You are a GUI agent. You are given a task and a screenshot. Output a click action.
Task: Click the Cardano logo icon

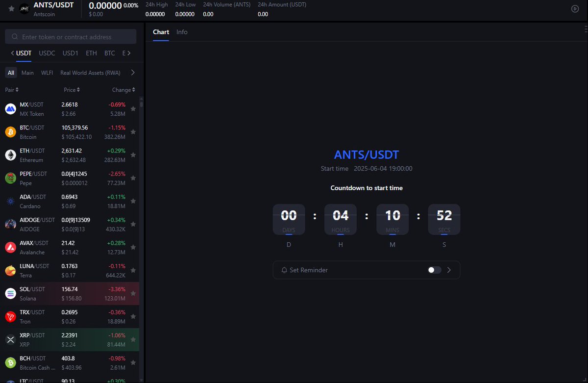coord(11,201)
